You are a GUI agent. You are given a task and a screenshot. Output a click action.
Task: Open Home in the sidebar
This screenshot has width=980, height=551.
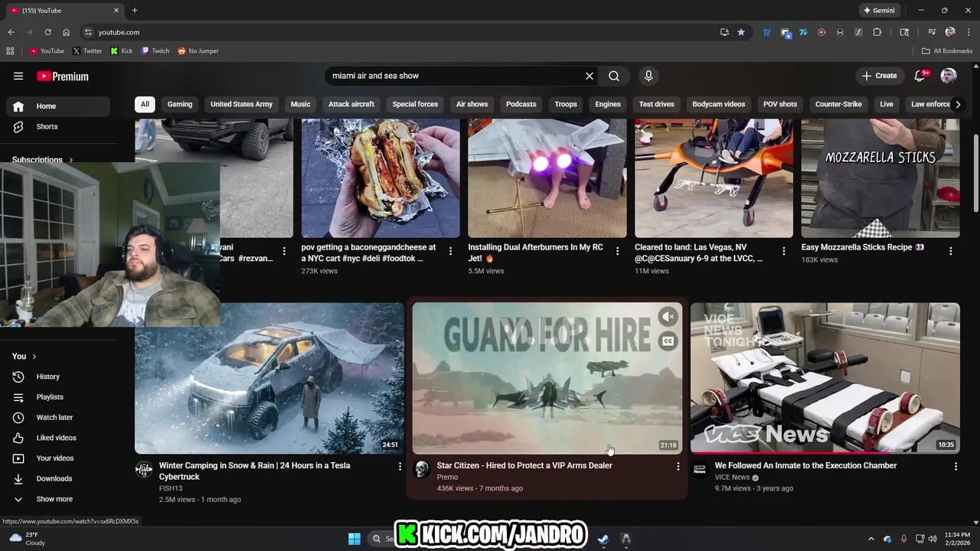click(x=58, y=106)
